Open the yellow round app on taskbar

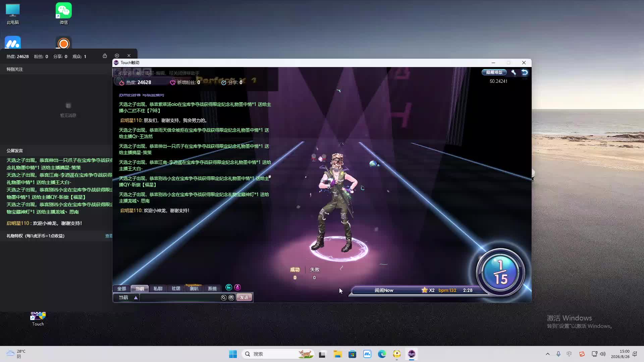click(397, 354)
